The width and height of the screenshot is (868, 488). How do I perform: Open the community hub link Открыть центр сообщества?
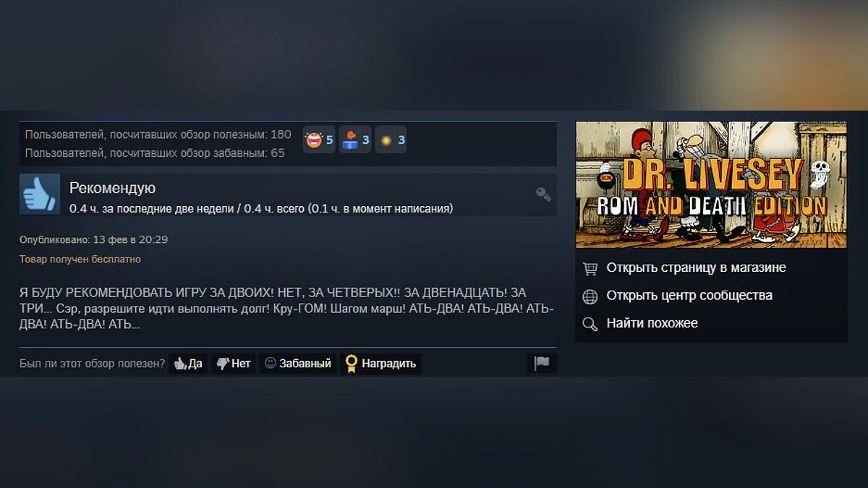click(x=689, y=295)
